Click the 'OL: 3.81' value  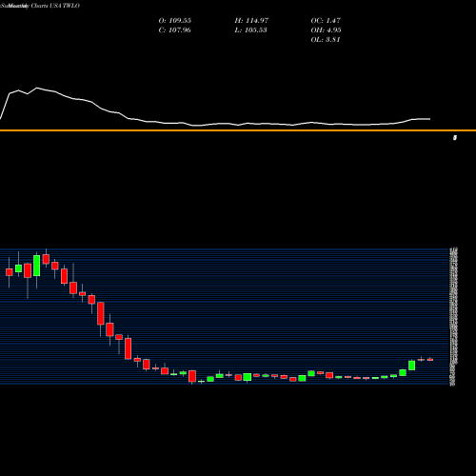pyautogui.click(x=326, y=40)
